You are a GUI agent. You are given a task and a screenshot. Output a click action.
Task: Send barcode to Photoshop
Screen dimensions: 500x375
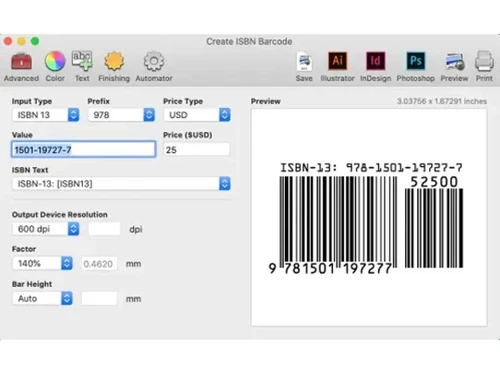pyautogui.click(x=416, y=67)
